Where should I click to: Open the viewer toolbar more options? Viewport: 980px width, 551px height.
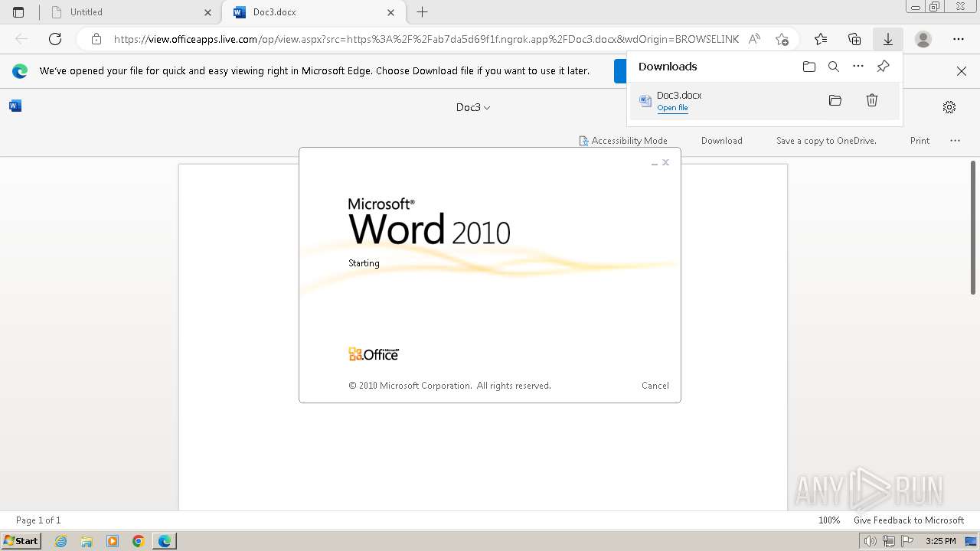[955, 141]
